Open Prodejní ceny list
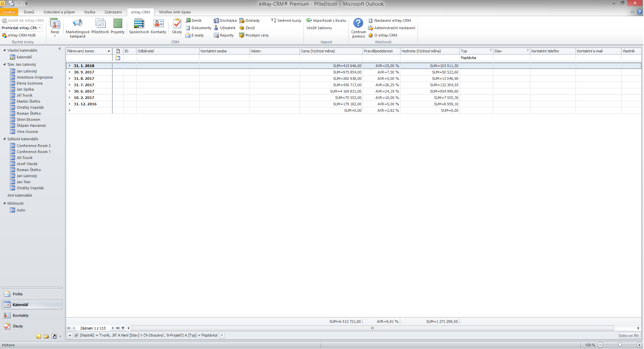644x349 pixels. pyautogui.click(x=254, y=35)
